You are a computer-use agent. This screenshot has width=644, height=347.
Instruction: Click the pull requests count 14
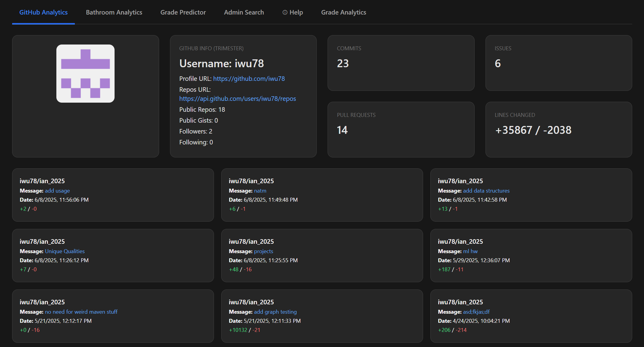[342, 130]
